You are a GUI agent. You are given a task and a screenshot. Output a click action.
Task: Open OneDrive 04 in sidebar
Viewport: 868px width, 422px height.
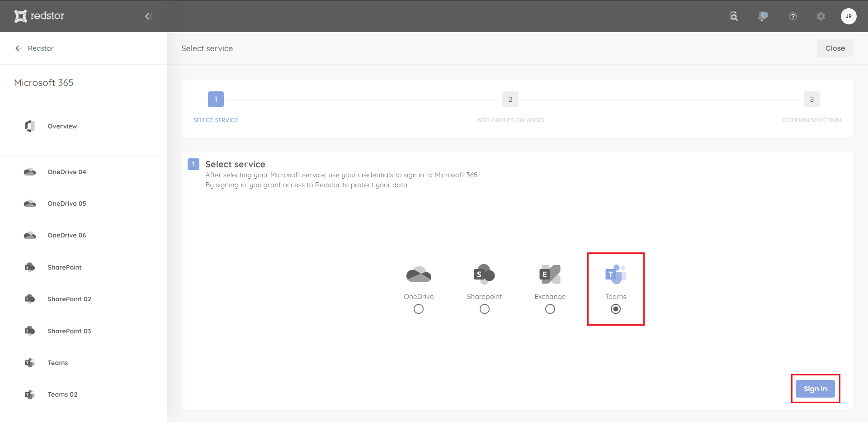click(67, 172)
